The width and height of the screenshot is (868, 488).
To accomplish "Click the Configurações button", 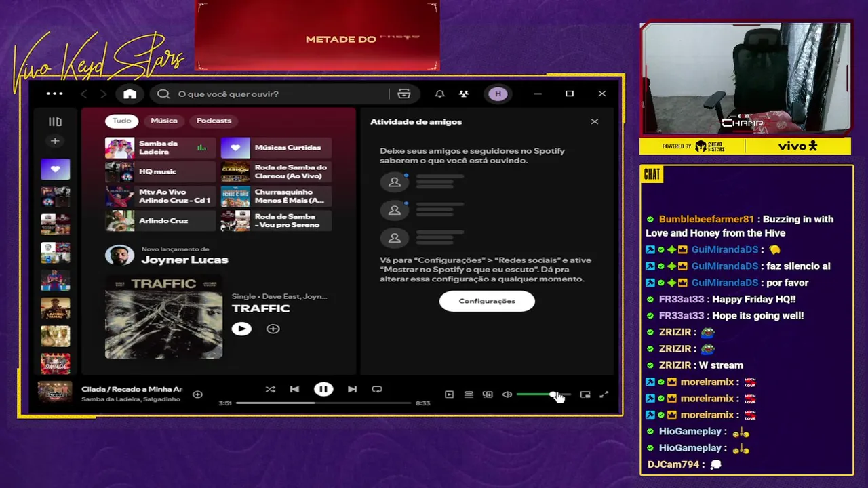I will click(x=487, y=301).
